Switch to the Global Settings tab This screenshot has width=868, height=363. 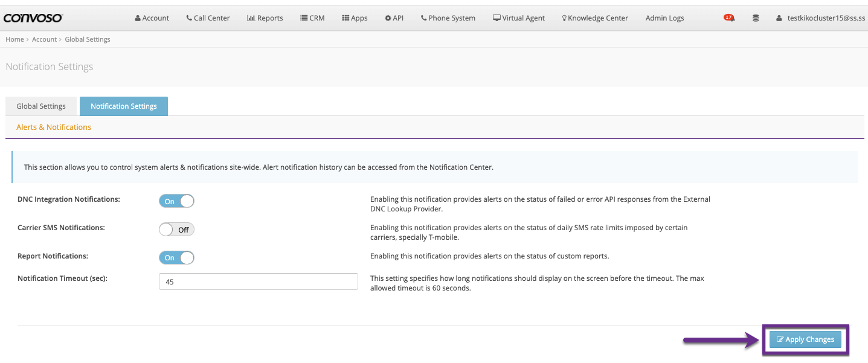[41, 106]
